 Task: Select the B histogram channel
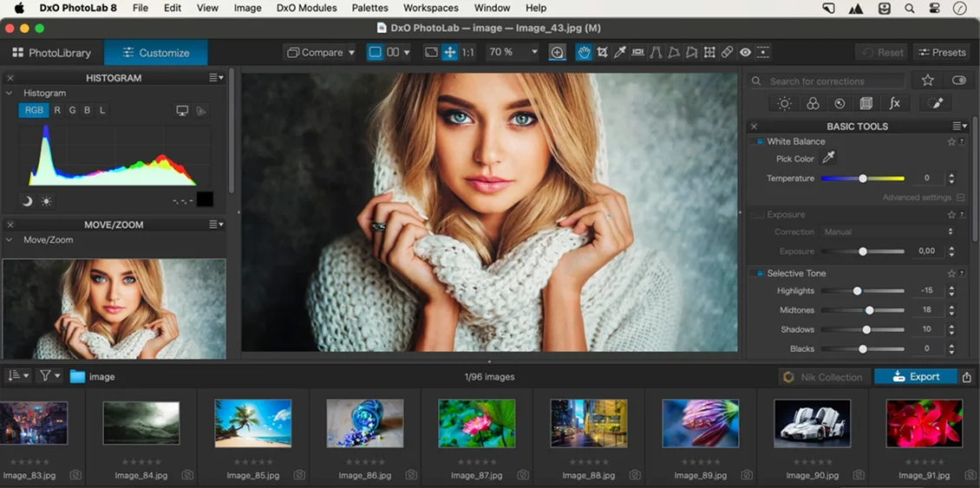[87, 111]
